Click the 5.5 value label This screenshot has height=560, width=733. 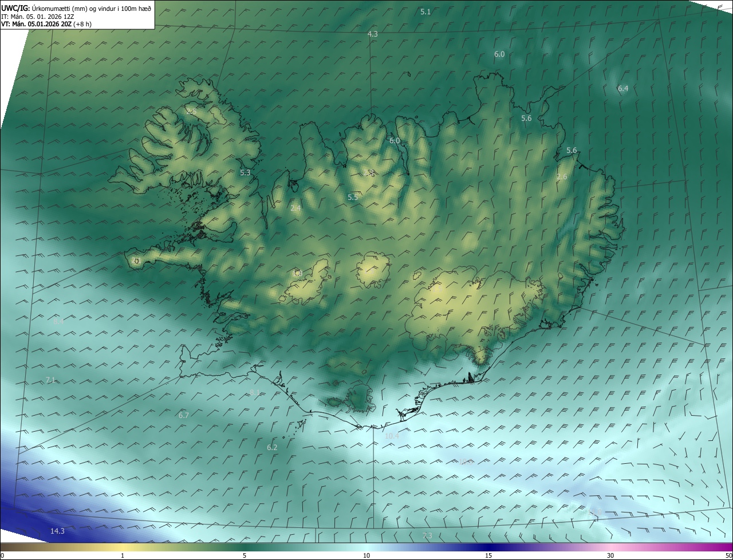coord(353,197)
